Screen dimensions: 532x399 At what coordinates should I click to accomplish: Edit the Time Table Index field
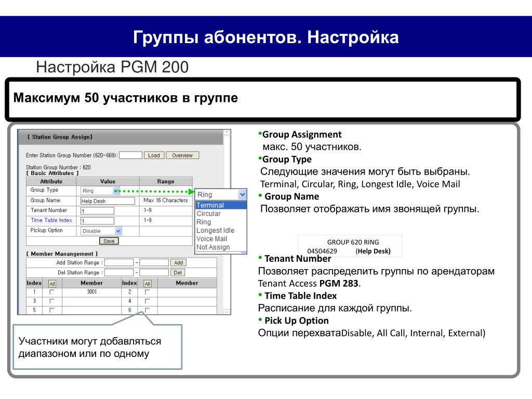(97, 221)
